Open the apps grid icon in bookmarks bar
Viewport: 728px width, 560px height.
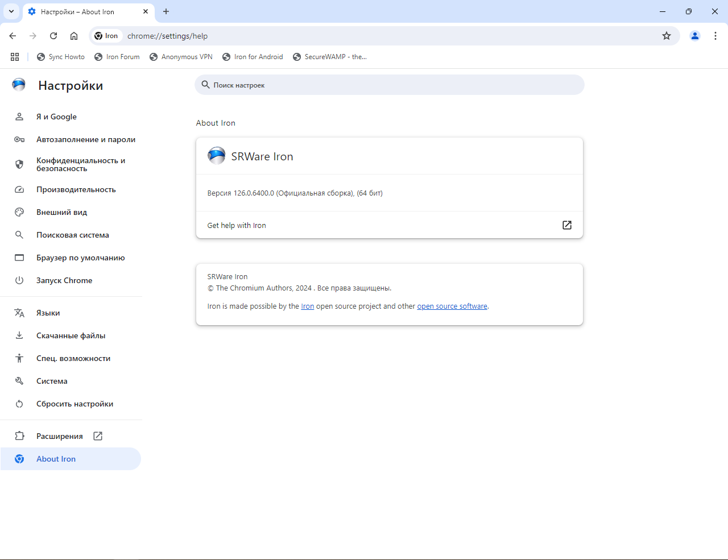tap(15, 57)
